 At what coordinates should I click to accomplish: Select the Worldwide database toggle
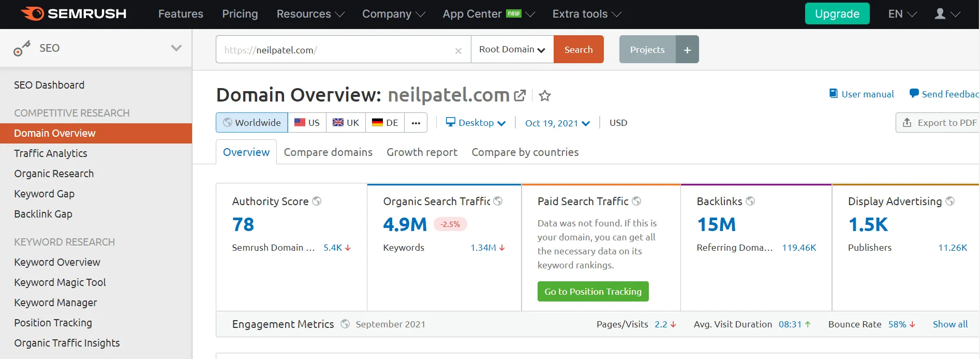pos(252,123)
